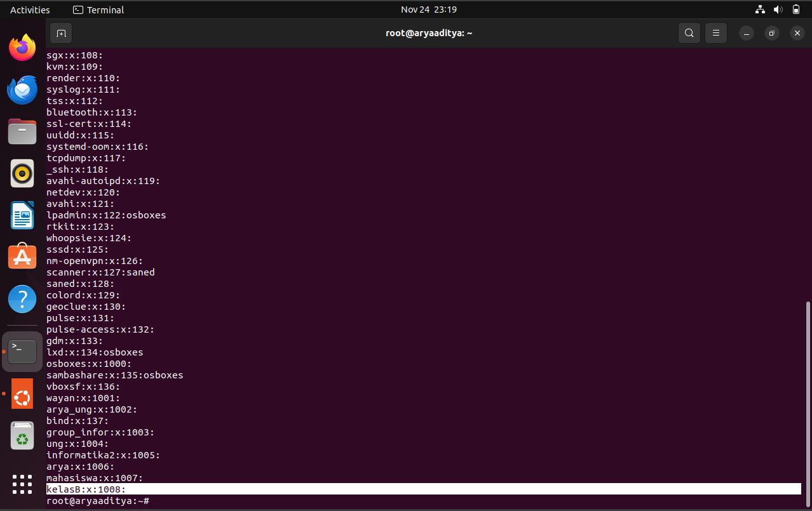Open network status icon in top bar
Viewport: 812px width, 511px height.
[x=760, y=10]
